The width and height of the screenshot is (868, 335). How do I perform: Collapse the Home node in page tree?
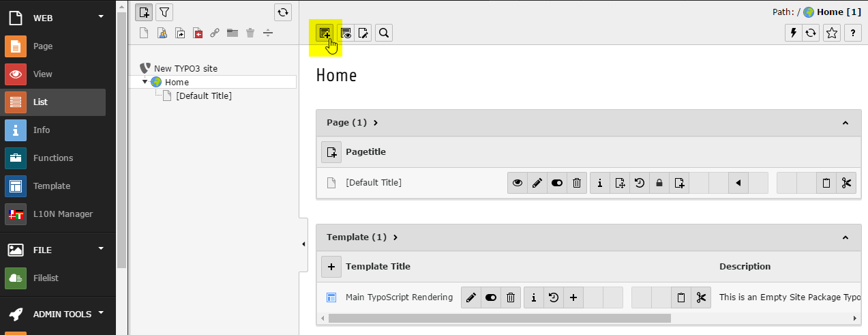145,82
